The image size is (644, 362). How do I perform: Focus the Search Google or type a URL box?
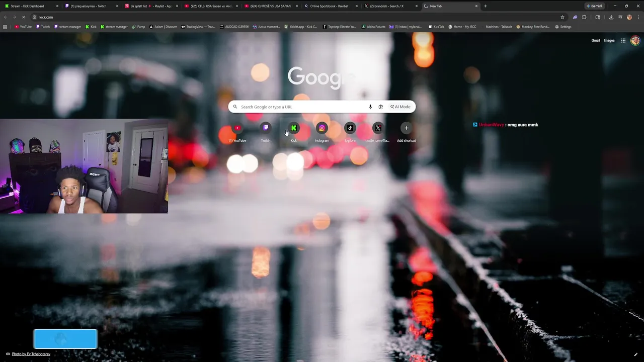[x=322, y=107]
